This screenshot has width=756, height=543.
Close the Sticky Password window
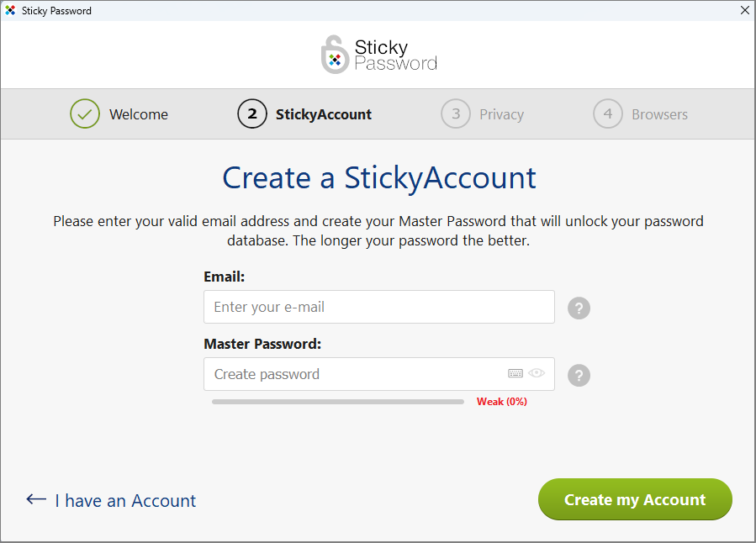(x=743, y=10)
